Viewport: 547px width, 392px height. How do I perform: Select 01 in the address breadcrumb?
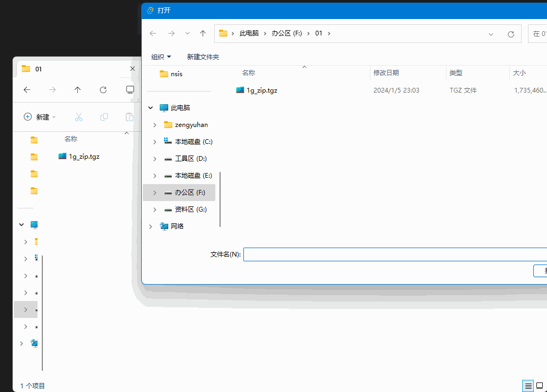coord(318,33)
